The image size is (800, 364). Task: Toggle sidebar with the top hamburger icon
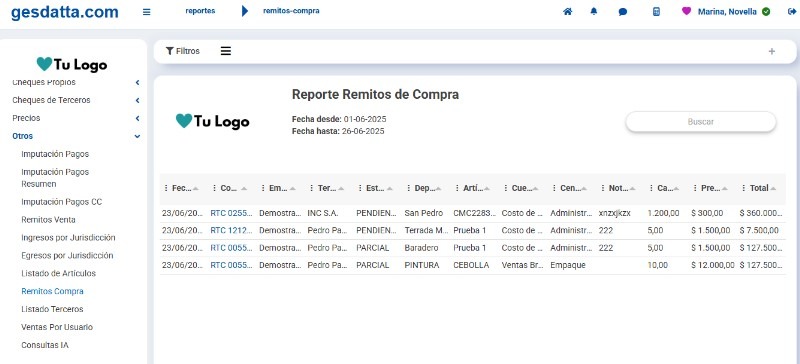tap(146, 12)
